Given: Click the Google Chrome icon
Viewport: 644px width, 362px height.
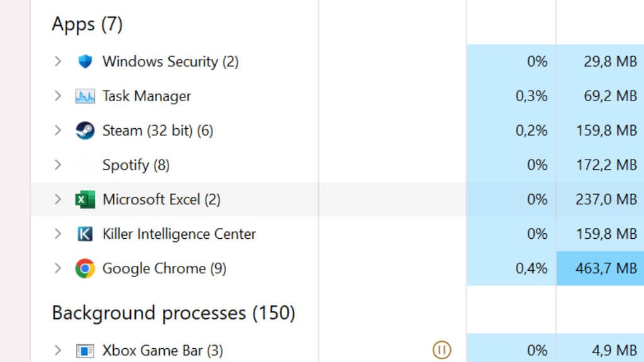Looking at the screenshot, I should pos(85,269).
